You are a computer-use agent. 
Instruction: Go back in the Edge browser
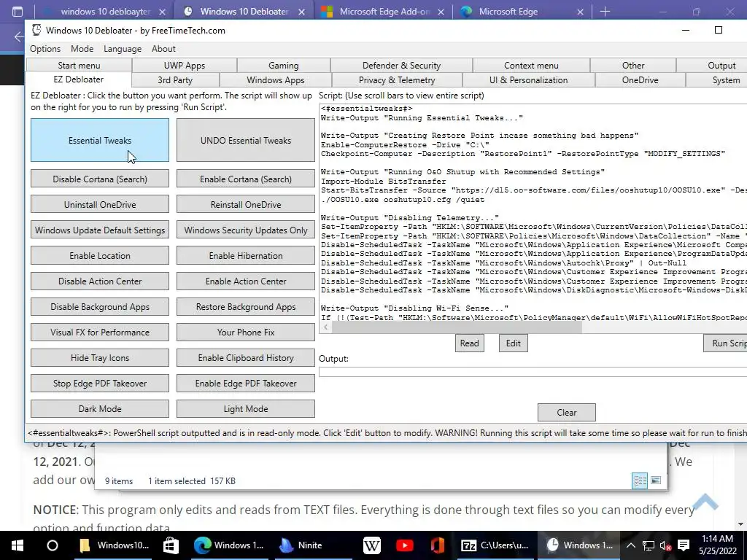(19, 36)
